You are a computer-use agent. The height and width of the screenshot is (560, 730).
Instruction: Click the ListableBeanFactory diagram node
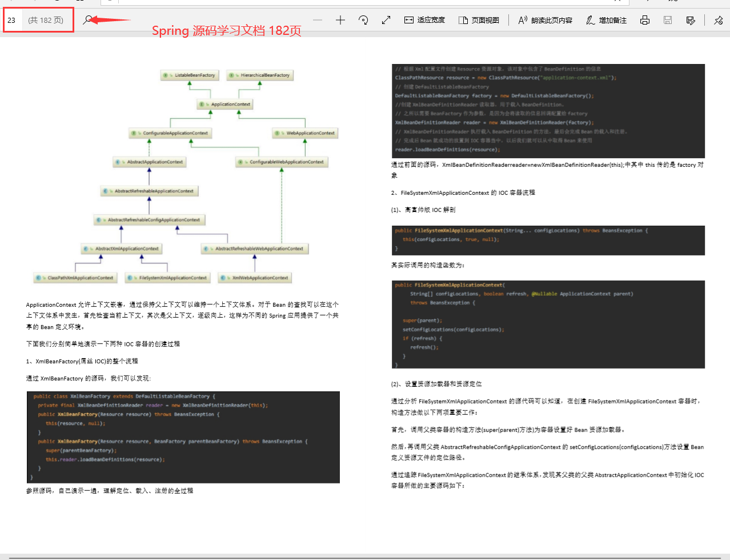click(x=190, y=75)
